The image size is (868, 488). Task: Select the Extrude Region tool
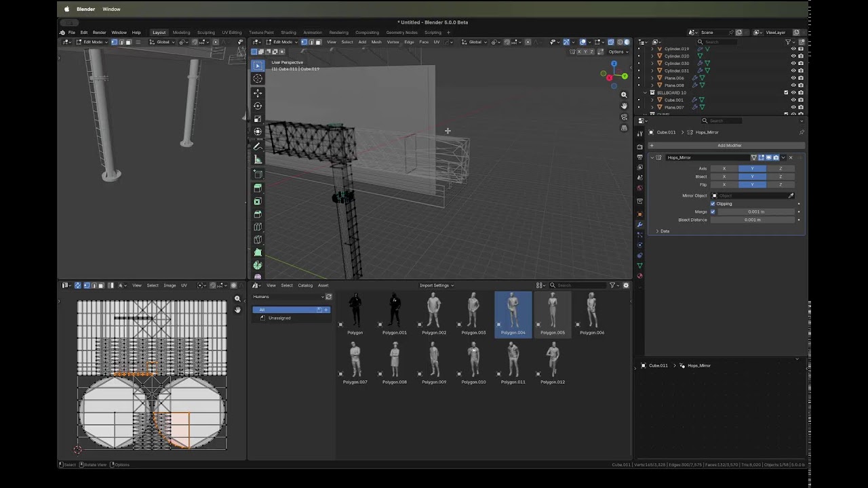point(258,188)
